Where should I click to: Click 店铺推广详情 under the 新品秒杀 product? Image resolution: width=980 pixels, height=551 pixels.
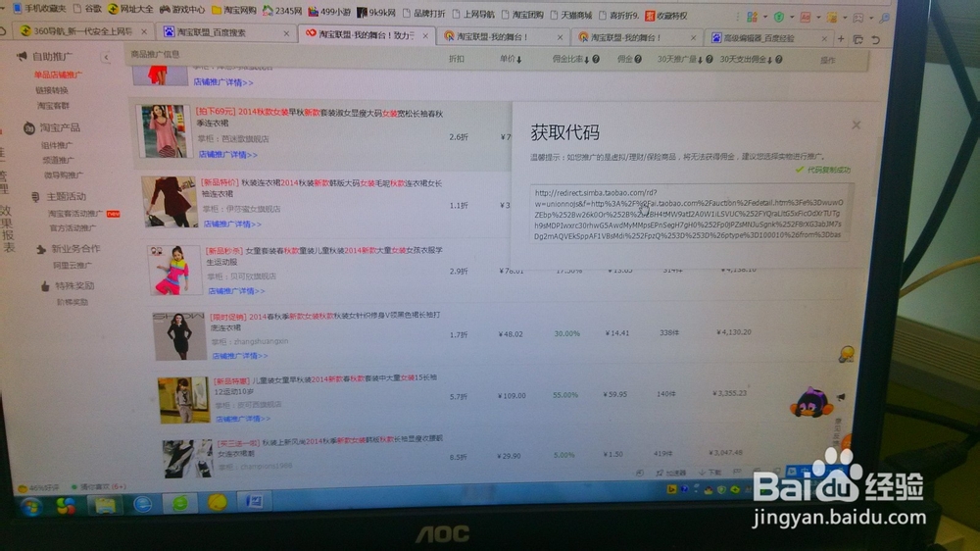[236, 291]
